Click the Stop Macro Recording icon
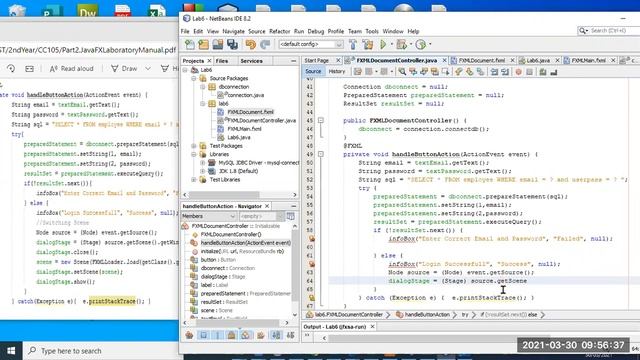This screenshot has width=640, height=360. (529, 72)
